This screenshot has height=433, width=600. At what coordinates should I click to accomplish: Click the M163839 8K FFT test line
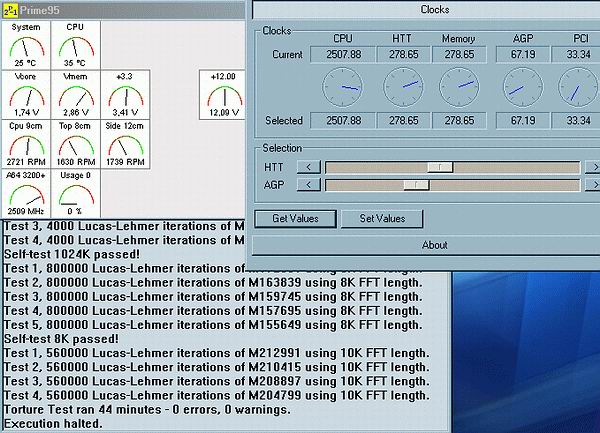click(213, 283)
